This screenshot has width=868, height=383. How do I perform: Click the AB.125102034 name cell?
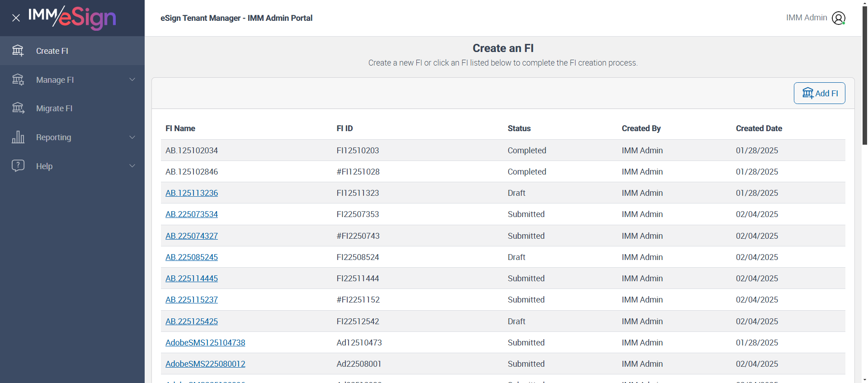[192, 151]
